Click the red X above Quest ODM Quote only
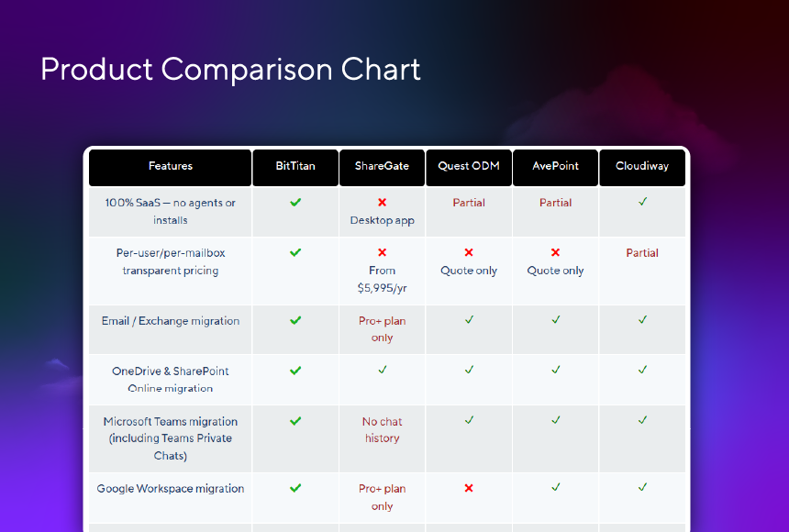 click(x=469, y=252)
